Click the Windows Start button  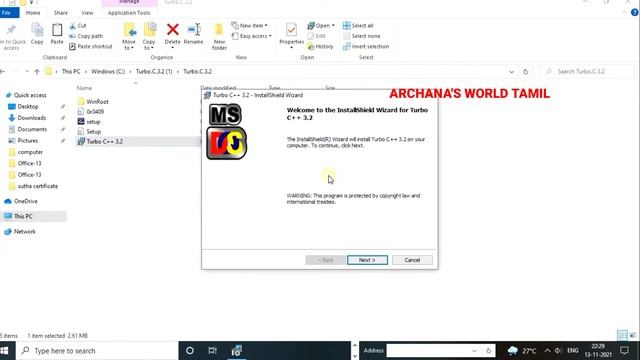click(x=4, y=351)
